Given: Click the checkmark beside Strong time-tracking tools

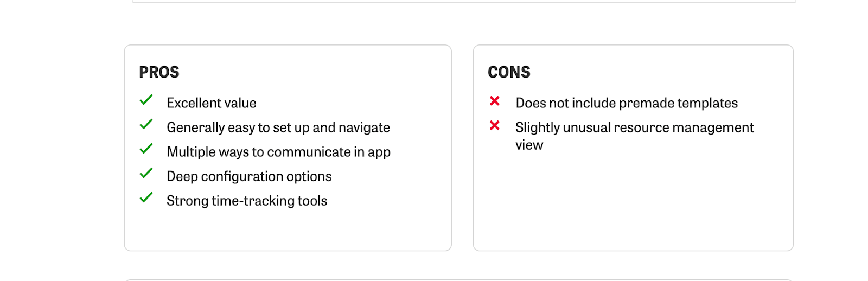Looking at the screenshot, I should [146, 197].
